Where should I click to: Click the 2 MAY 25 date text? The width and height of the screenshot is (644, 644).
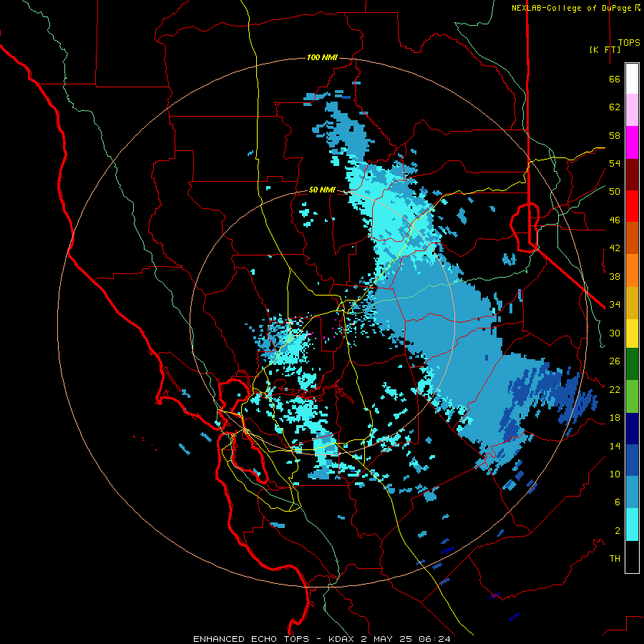[x=387, y=639]
